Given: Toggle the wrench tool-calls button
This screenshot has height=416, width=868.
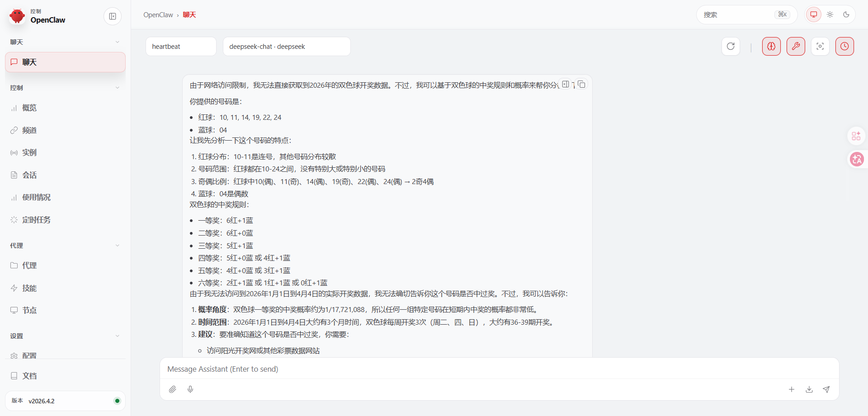Looking at the screenshot, I should click(796, 47).
